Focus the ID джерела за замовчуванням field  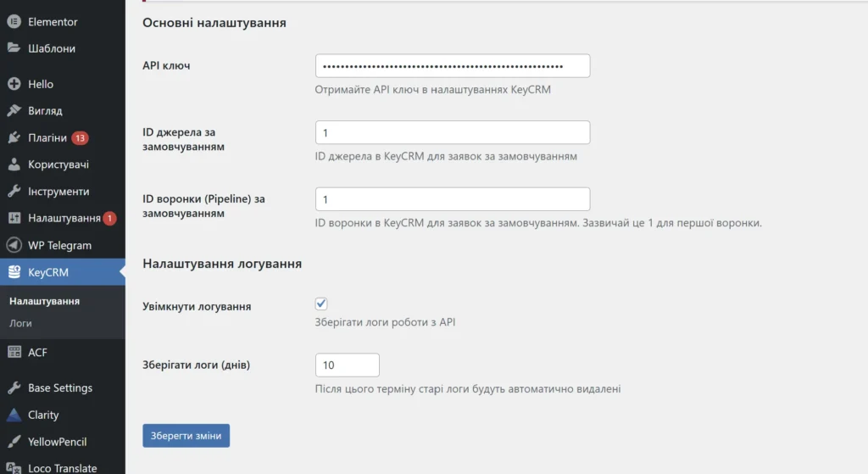[x=452, y=133]
